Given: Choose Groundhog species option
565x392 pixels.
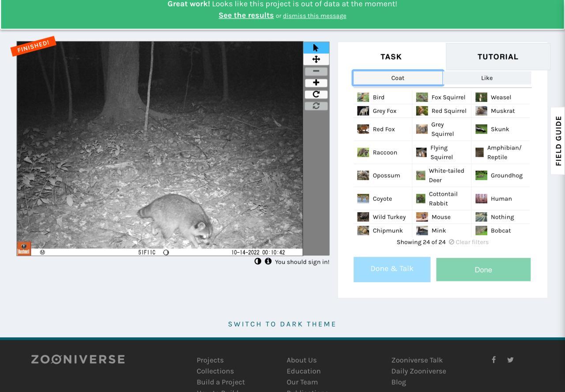Looking at the screenshot, I should pyautogui.click(x=501, y=175).
